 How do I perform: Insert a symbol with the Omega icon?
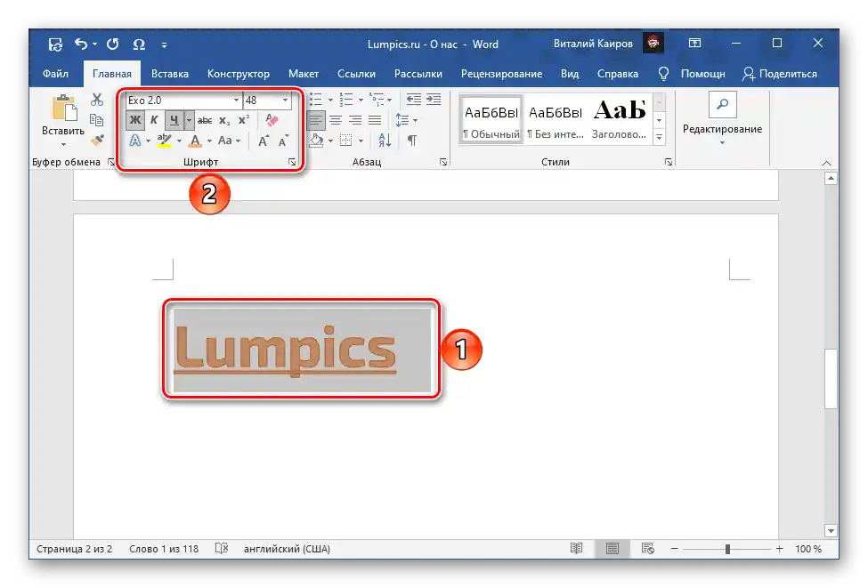click(x=139, y=44)
